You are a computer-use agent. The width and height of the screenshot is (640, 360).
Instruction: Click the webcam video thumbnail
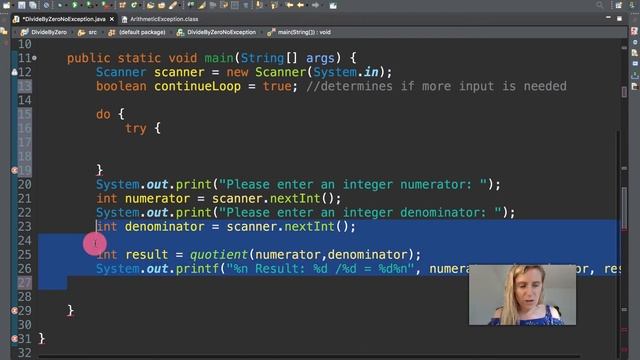(x=522, y=295)
